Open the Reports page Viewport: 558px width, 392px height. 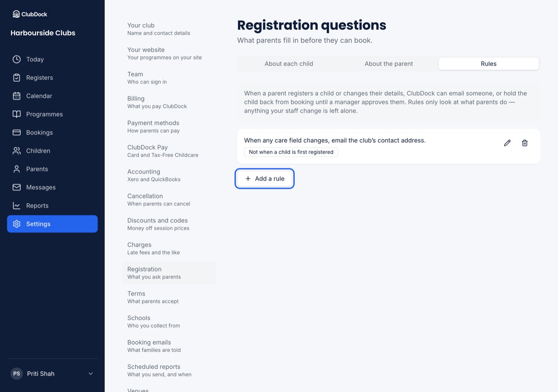tap(52, 206)
